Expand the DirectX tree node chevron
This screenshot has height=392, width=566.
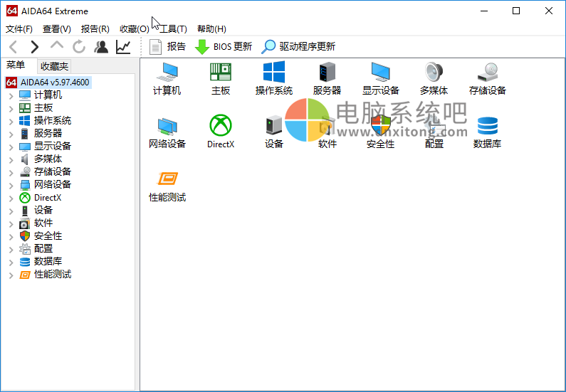pos(11,198)
